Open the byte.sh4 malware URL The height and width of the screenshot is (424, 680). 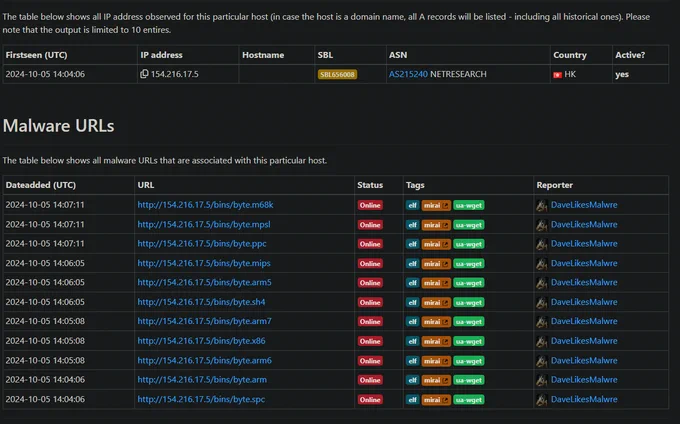coord(202,302)
